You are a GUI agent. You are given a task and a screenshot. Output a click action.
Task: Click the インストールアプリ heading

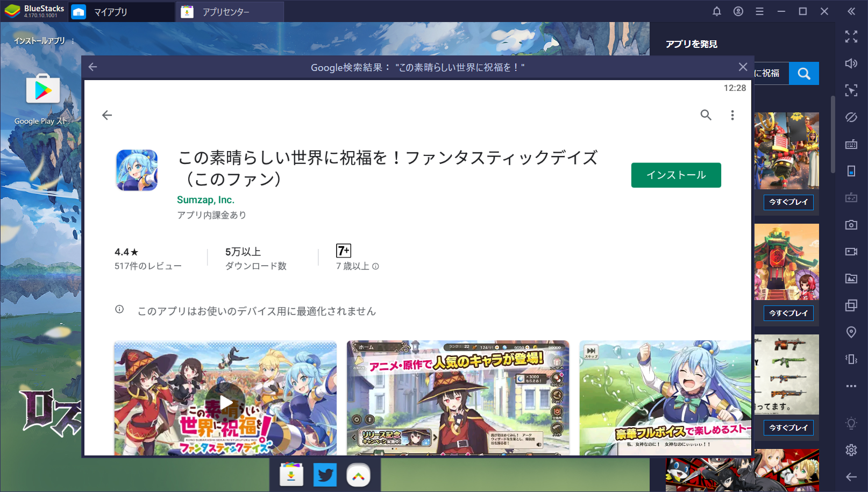(39, 41)
